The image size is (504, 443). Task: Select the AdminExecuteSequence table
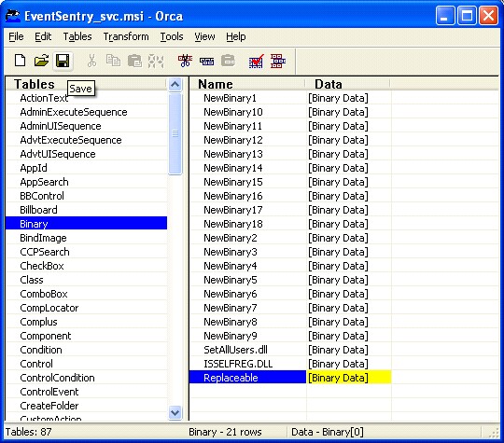[74, 112]
